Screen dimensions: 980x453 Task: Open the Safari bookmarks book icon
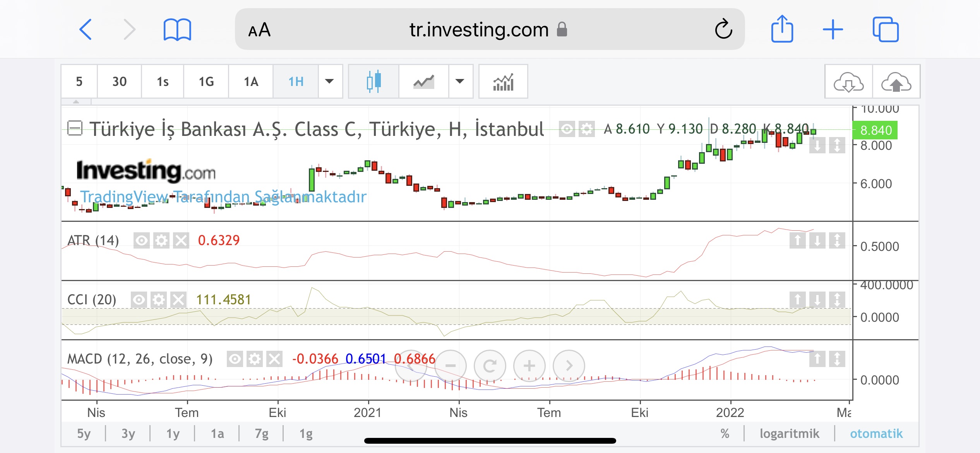click(x=177, y=29)
